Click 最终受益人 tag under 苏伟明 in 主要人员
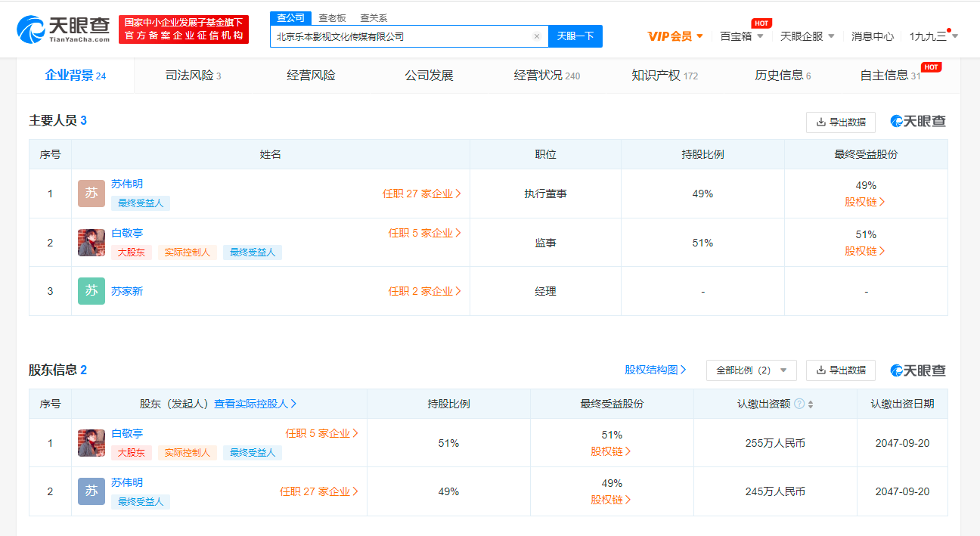 point(141,203)
